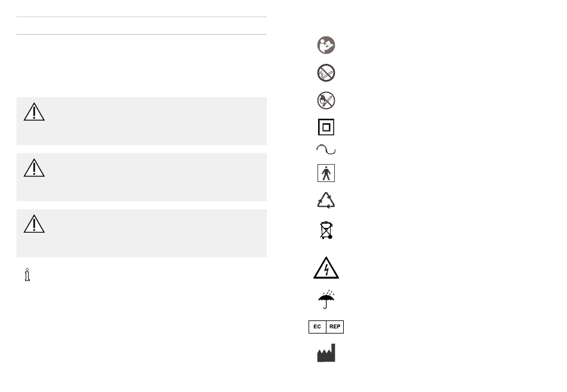This screenshot has height=392, width=567.
Task: Click the header area between horizontal lines
Action: click(141, 26)
